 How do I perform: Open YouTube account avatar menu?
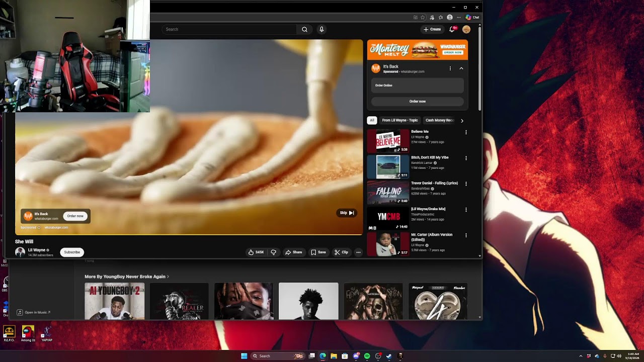[466, 29]
